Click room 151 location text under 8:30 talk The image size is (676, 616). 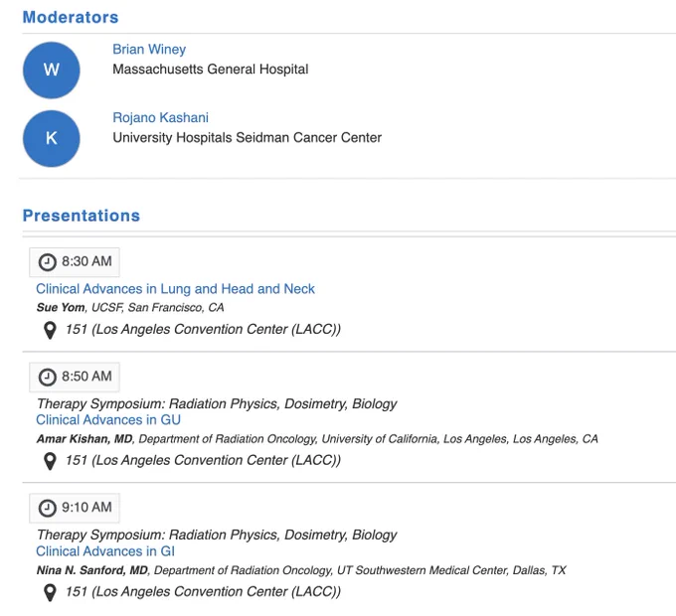203,330
